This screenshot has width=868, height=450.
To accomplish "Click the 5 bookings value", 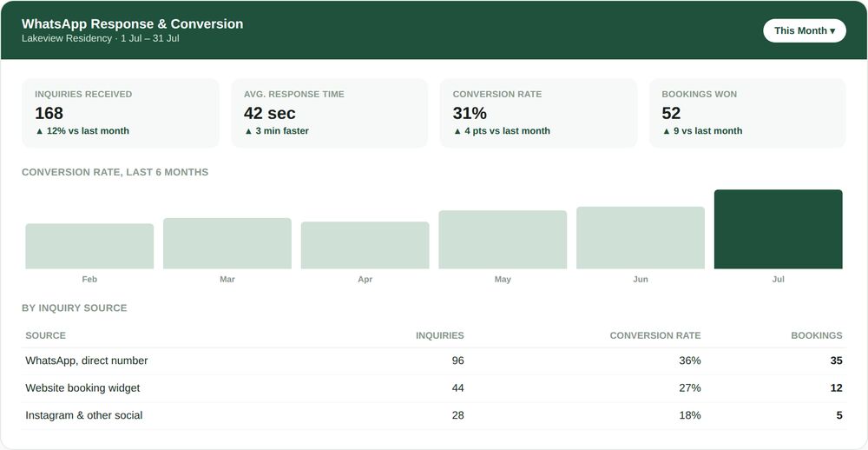I will [x=839, y=415].
